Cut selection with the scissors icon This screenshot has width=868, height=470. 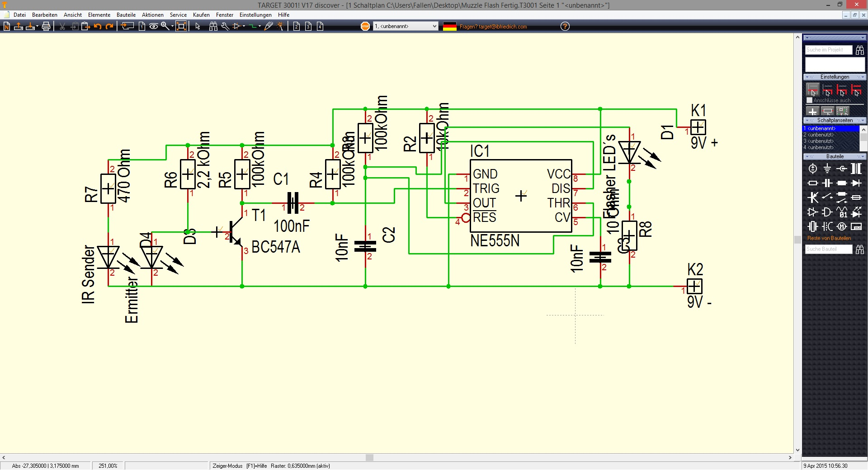pos(62,27)
